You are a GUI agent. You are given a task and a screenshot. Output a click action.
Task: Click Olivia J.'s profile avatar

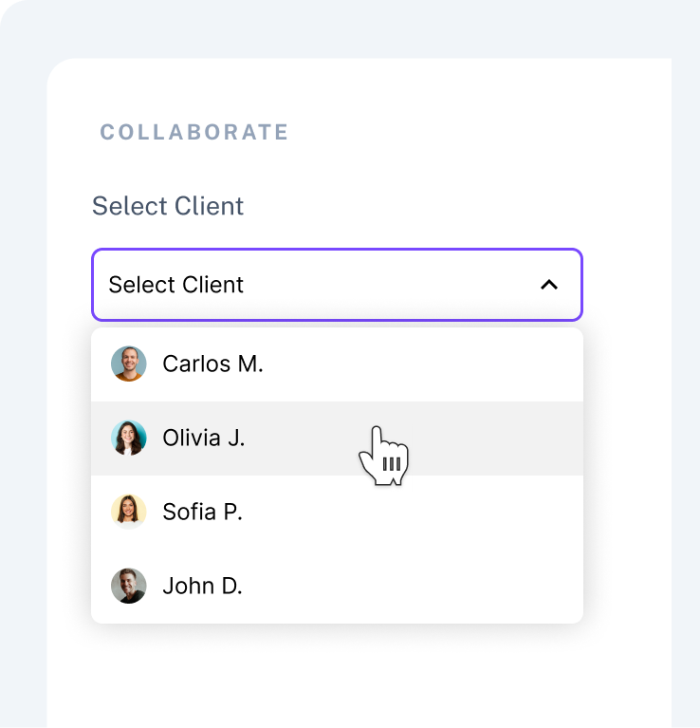click(x=128, y=438)
